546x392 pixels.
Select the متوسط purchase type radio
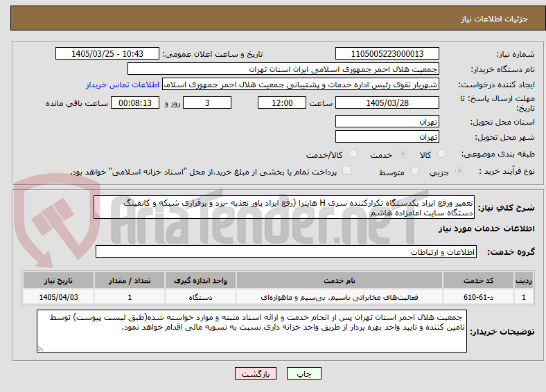click(x=414, y=170)
